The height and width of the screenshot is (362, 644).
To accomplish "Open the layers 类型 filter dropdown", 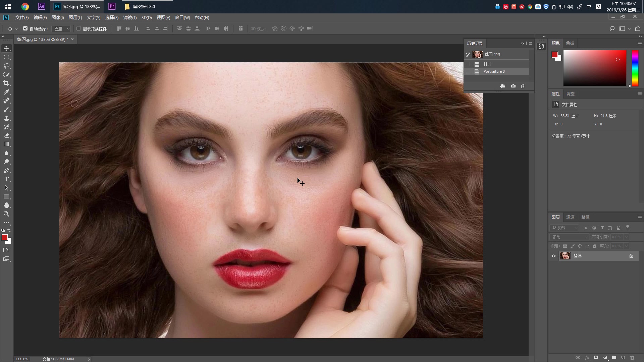I will [565, 228].
